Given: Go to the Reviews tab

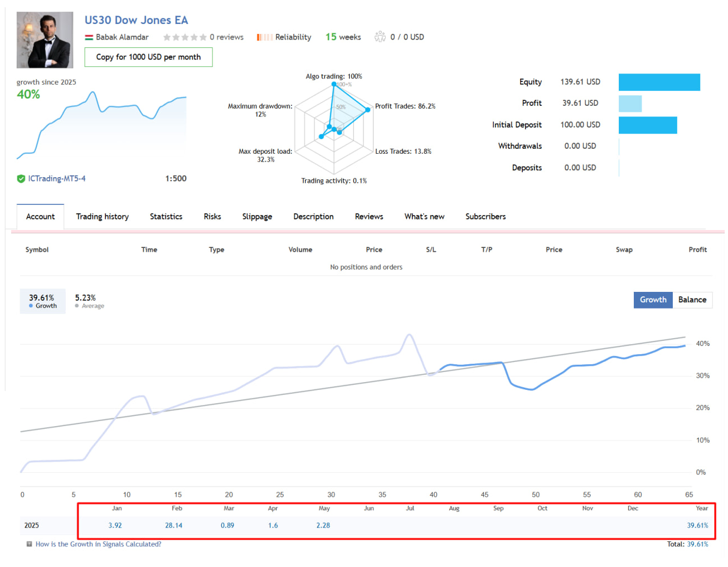Looking at the screenshot, I should (369, 217).
